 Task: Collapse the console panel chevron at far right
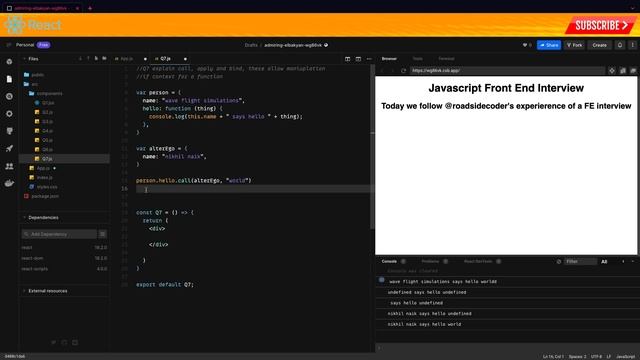[x=633, y=262]
